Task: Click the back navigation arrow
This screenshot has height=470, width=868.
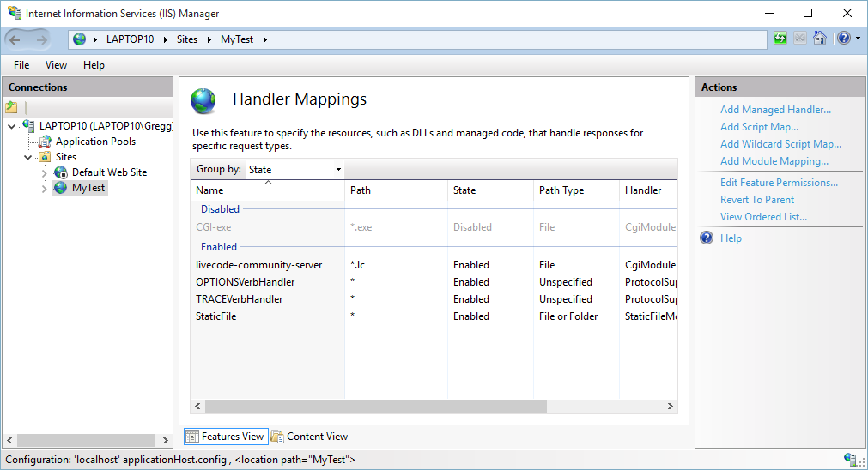Action: pyautogui.click(x=15, y=39)
